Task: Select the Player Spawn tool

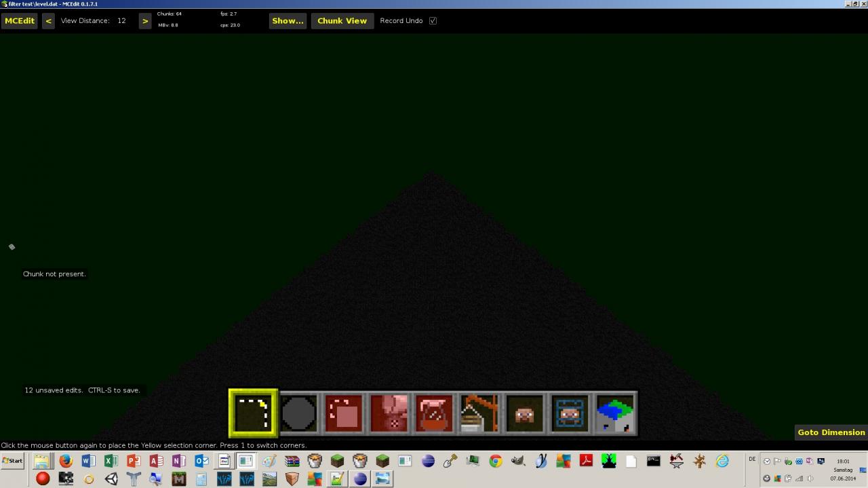Action: 569,412
